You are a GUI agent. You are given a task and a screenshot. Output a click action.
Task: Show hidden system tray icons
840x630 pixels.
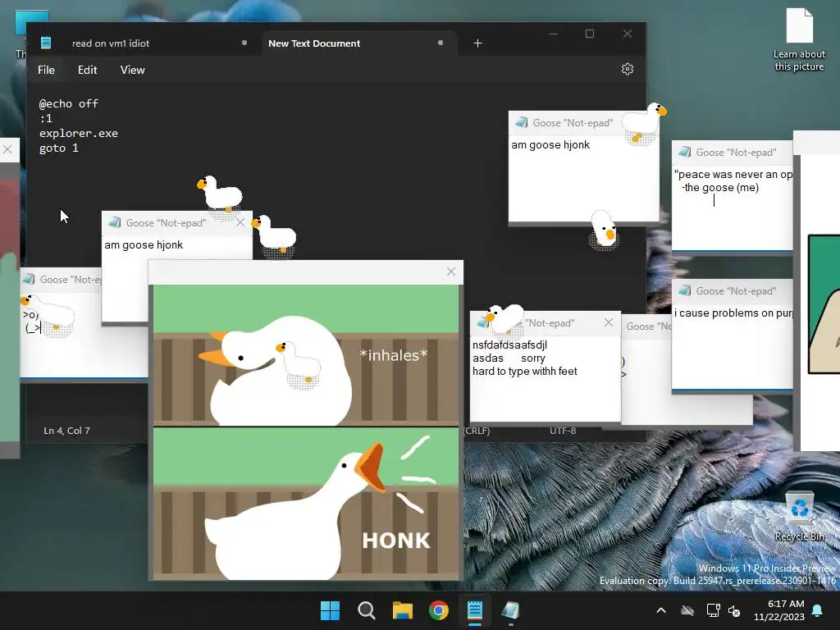coord(661,610)
